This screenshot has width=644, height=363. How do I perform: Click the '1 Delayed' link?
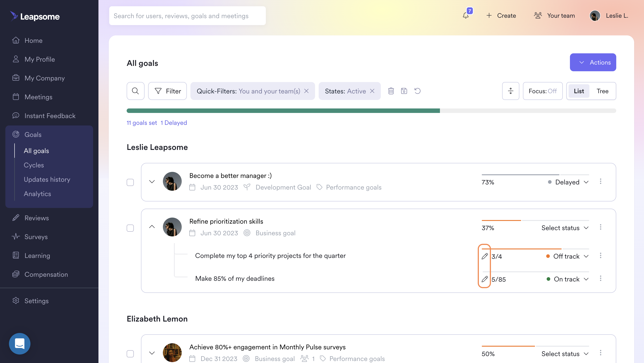tap(174, 123)
